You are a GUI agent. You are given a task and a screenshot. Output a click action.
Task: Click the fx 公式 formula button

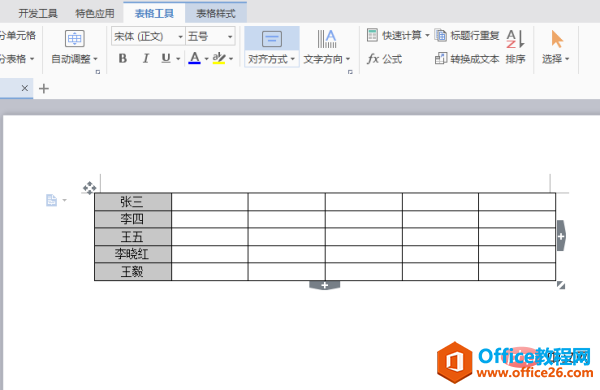coord(384,59)
